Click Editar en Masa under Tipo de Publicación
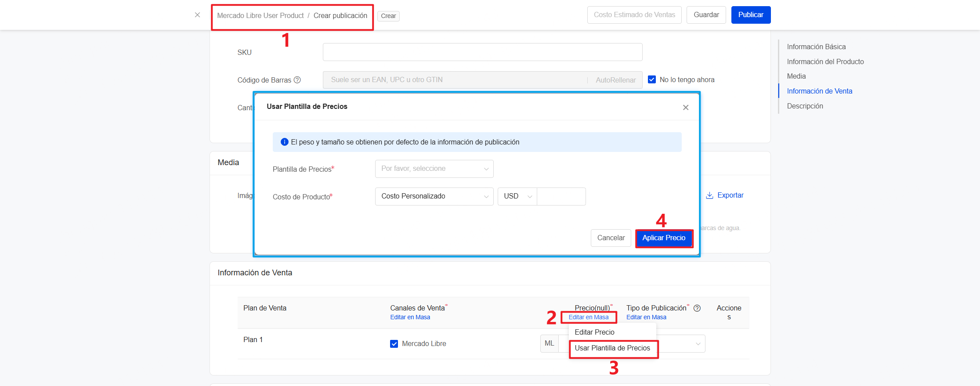980x386 pixels. coord(646,317)
